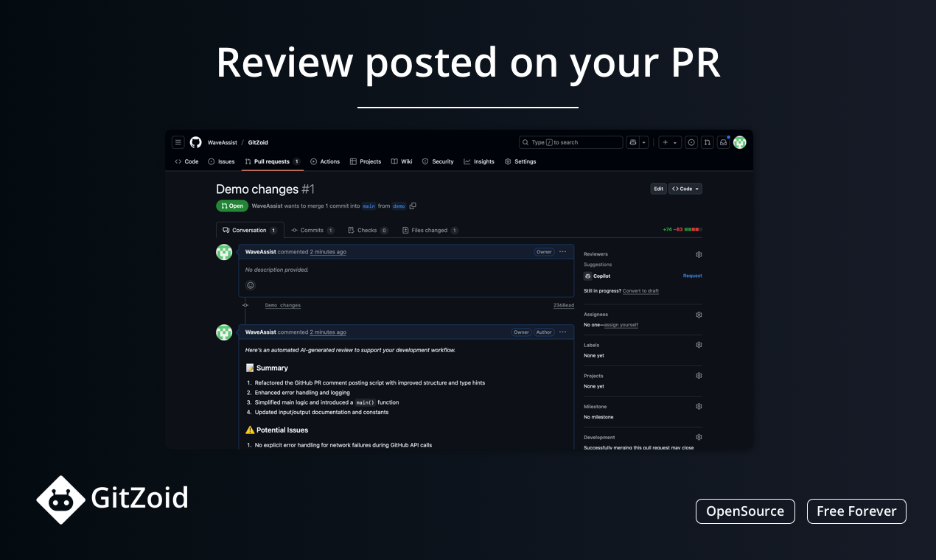Click the Convert to draft link

pyautogui.click(x=640, y=291)
